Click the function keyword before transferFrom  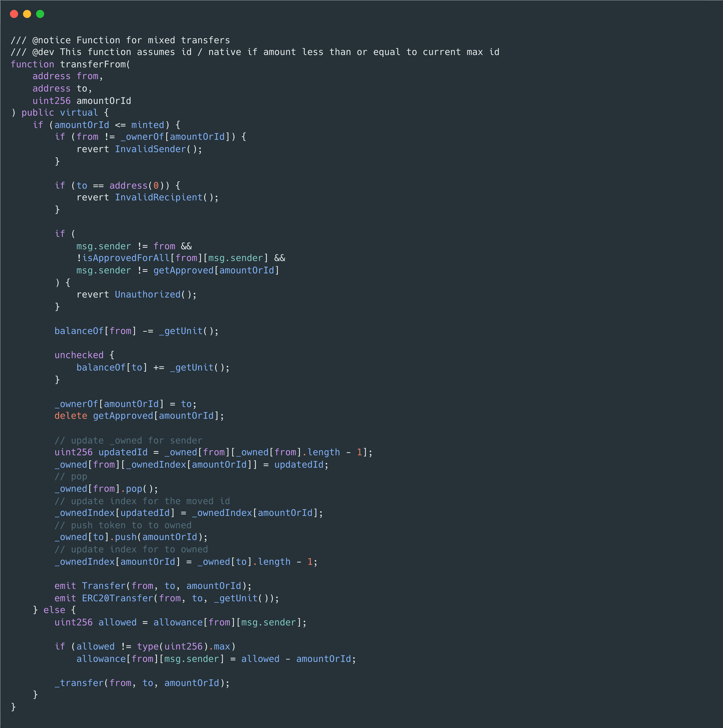pos(33,64)
